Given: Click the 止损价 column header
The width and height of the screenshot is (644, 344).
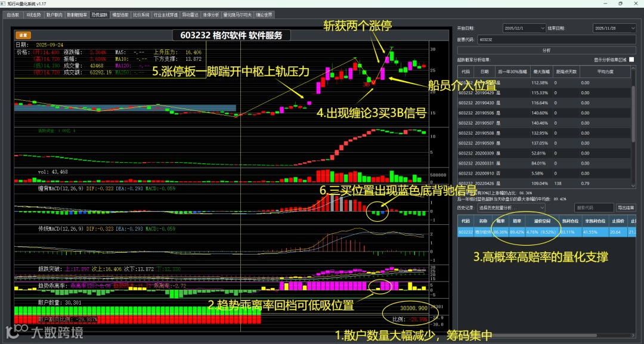Looking at the screenshot, I should click(x=618, y=221).
